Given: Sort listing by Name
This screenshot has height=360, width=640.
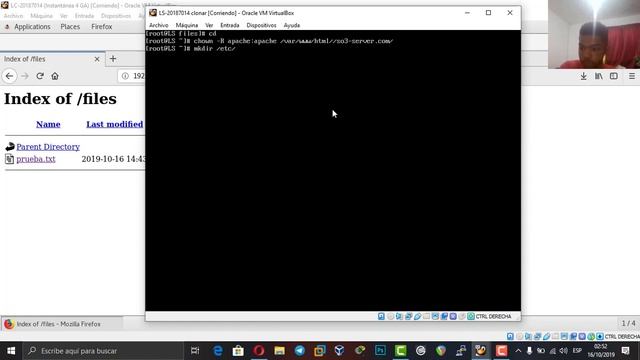Looking at the screenshot, I should 48,124.
